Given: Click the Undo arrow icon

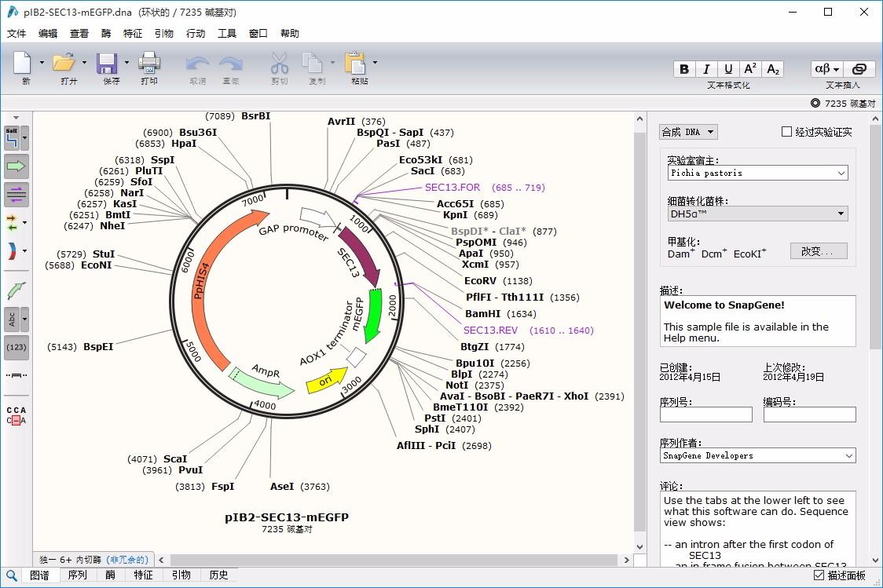Looking at the screenshot, I should (197, 63).
